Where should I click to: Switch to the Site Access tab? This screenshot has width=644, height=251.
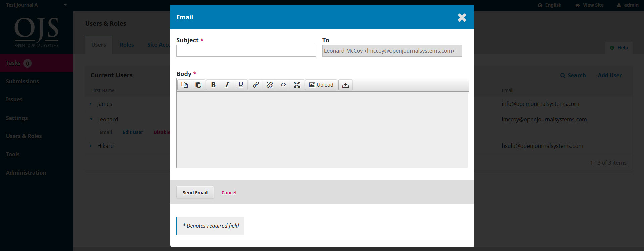pyautogui.click(x=159, y=45)
